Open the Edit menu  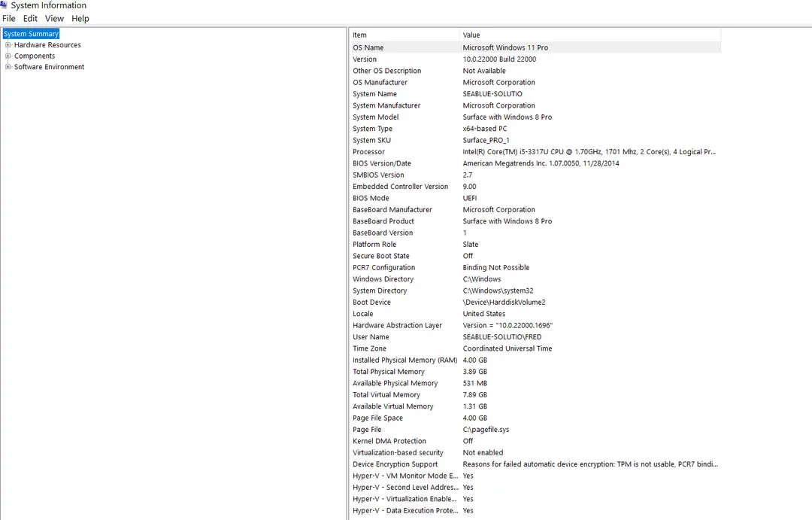(x=30, y=19)
